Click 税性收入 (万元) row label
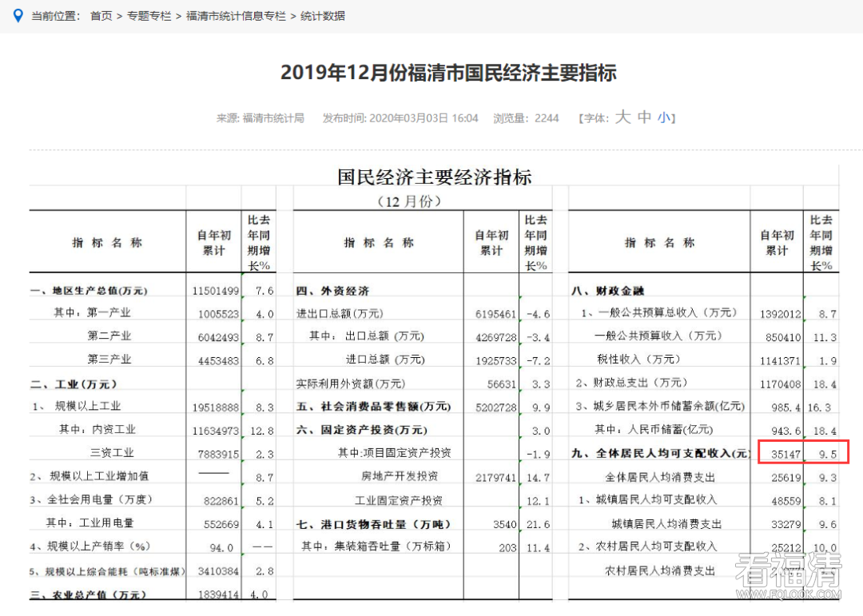This screenshot has height=616, width=863. (639, 360)
